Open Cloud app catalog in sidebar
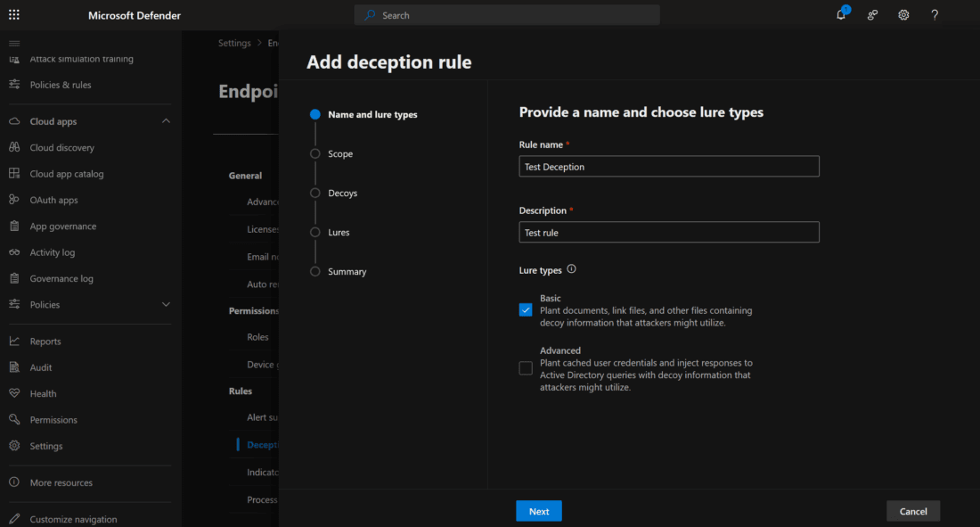 pyautogui.click(x=67, y=174)
